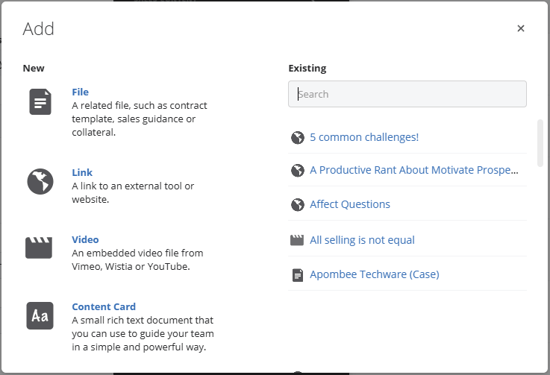Pick All selling is not equal video
Screen dimensions: 550x375
pos(362,240)
